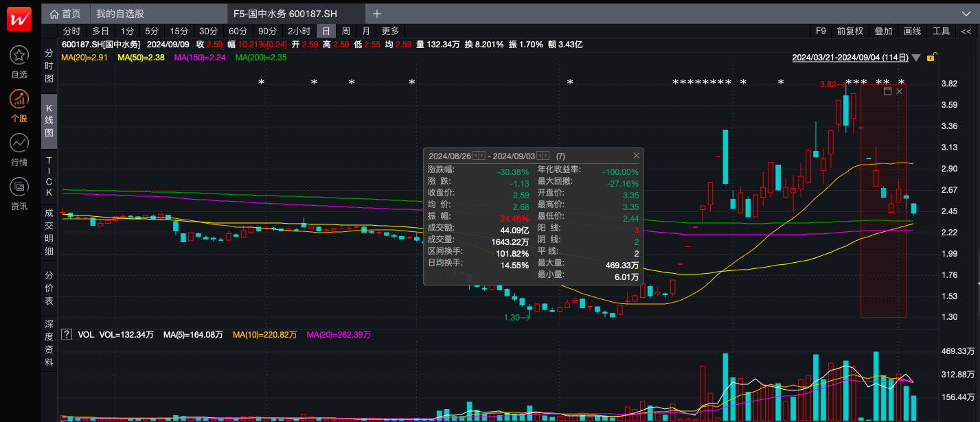980x422 pixels.
Task: Step end date 2024/09/03 forward
Action: point(546,156)
